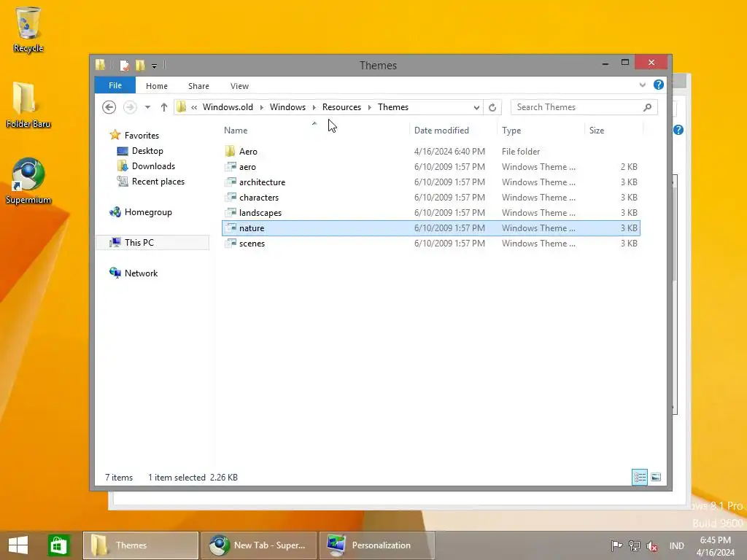Select Homegroup in the navigation pane

147,212
